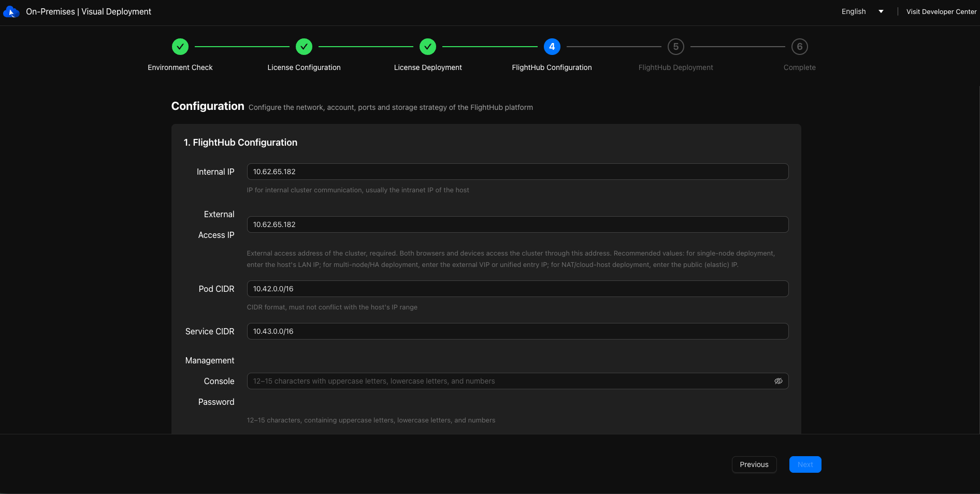The height and width of the screenshot is (494, 980).
Task: Open the English language dropdown
Action: click(862, 11)
